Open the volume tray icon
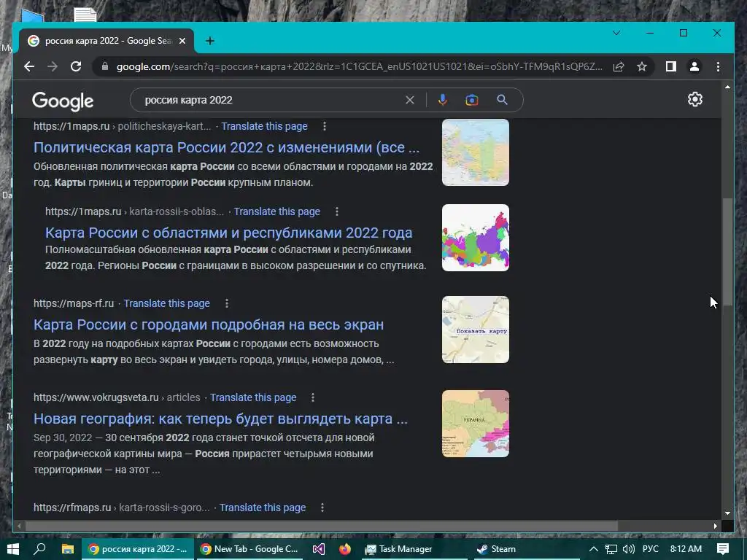Viewport: 747px width, 560px height. coord(628,549)
